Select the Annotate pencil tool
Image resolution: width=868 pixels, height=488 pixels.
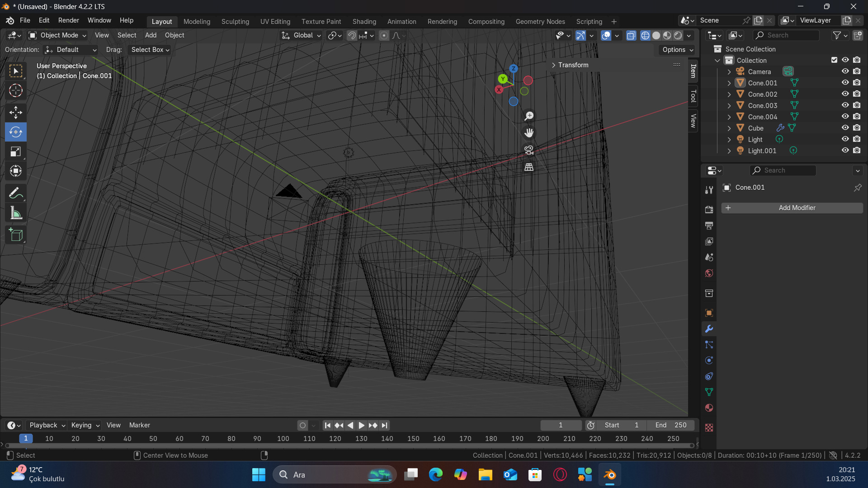(16, 193)
